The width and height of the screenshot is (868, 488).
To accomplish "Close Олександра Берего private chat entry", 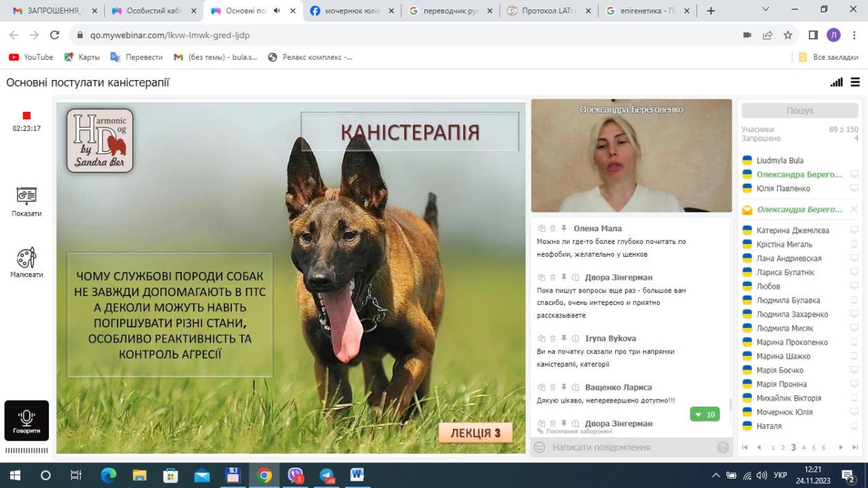I will tap(854, 209).
